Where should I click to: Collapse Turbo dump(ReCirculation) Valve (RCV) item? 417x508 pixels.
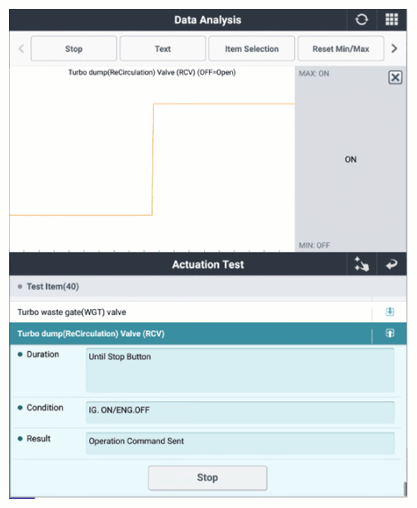[390, 333]
